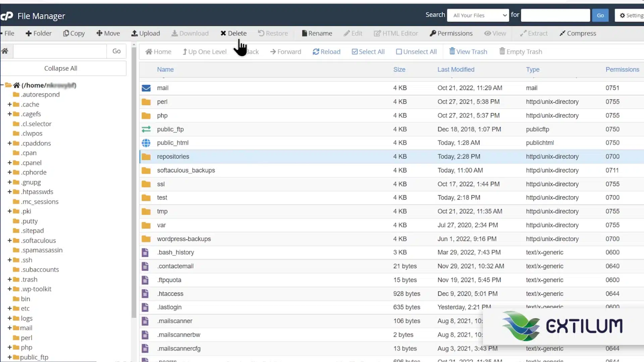
Task: Click the path input field in sidebar
Action: [x=60, y=51]
